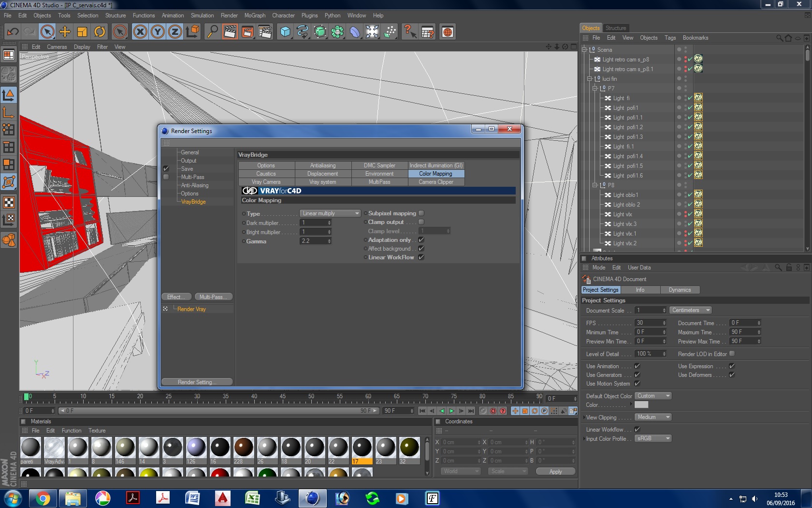
Task: Click Apply in Coordinates panel
Action: pos(555,472)
